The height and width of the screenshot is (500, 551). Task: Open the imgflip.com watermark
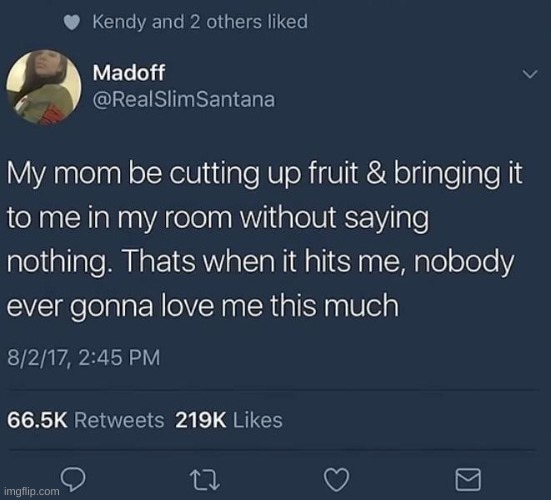click(32, 492)
